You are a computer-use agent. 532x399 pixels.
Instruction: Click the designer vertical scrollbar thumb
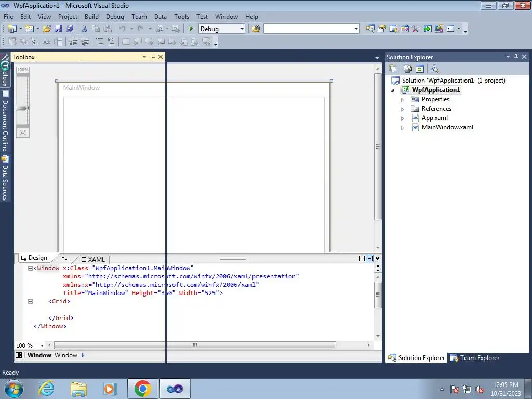[x=378, y=147]
